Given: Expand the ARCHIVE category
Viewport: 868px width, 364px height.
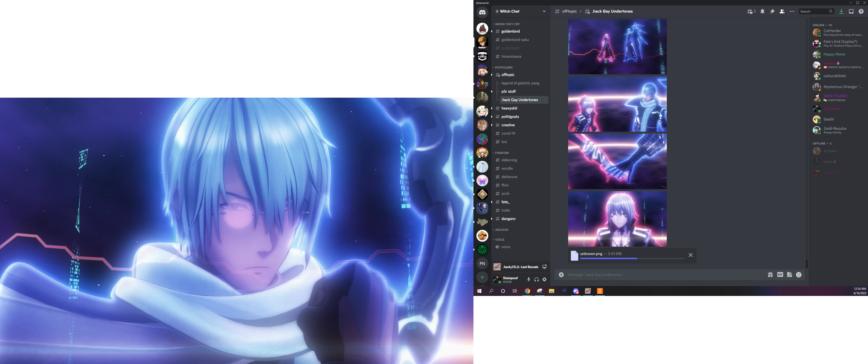Looking at the screenshot, I should pyautogui.click(x=501, y=230).
